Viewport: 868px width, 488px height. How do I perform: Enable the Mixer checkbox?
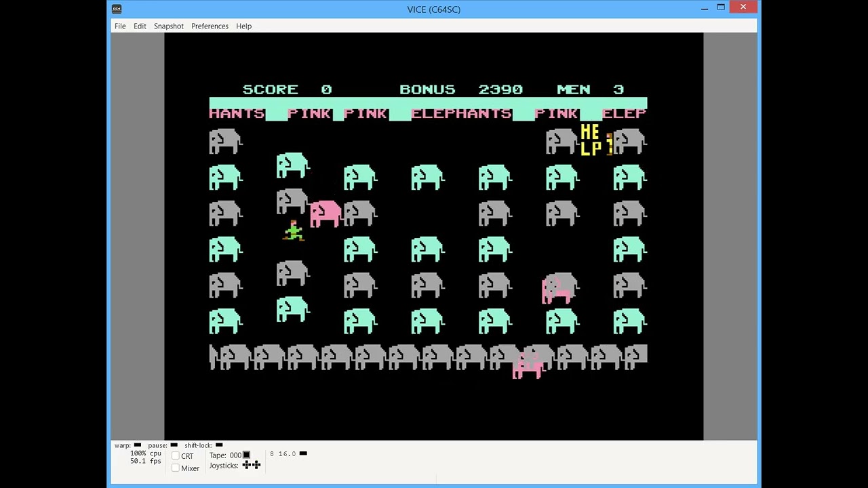176,468
